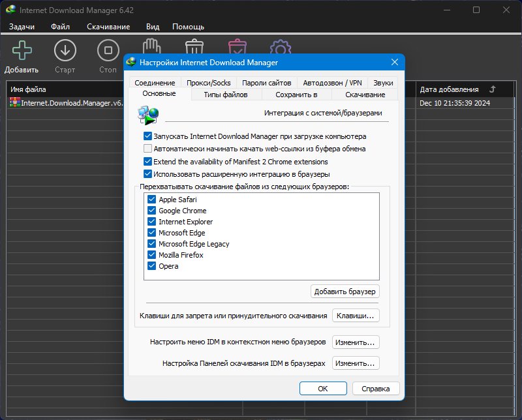Uncheck Opera in browser list
The height and width of the screenshot is (420, 522).
point(151,265)
